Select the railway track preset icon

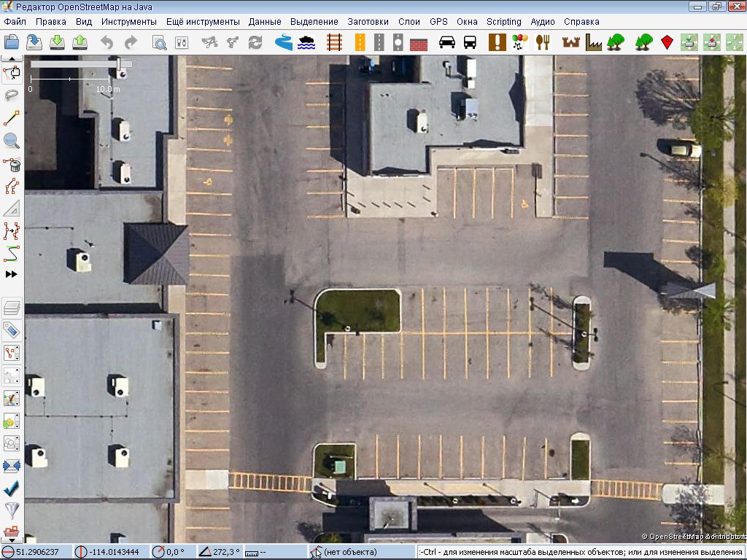pyautogui.click(x=335, y=42)
